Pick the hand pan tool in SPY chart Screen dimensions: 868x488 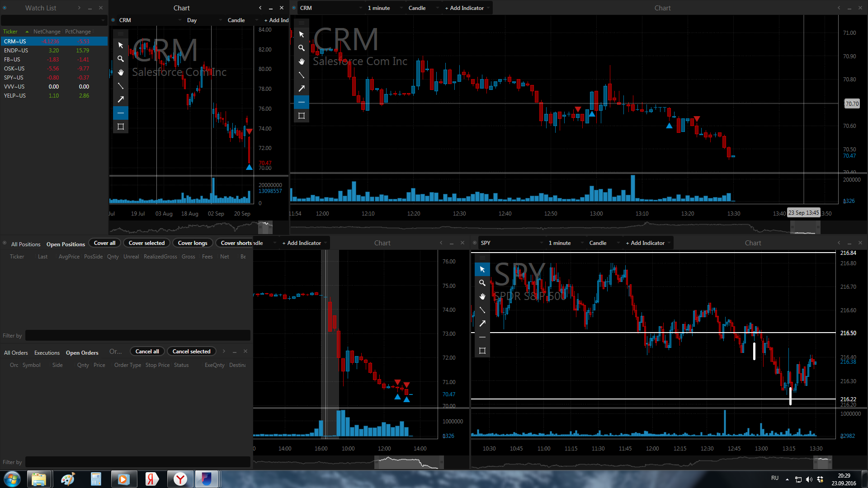482,296
